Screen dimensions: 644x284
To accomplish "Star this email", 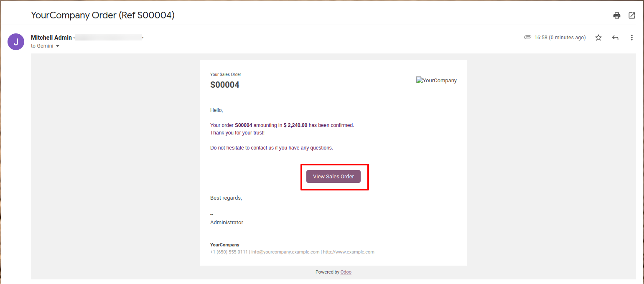I will pyautogui.click(x=598, y=38).
